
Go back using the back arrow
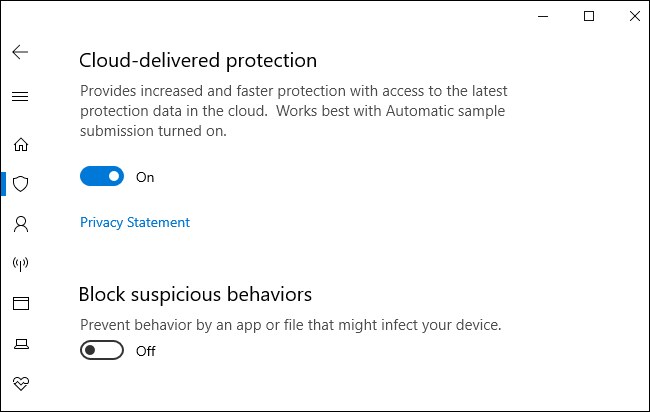(20, 52)
